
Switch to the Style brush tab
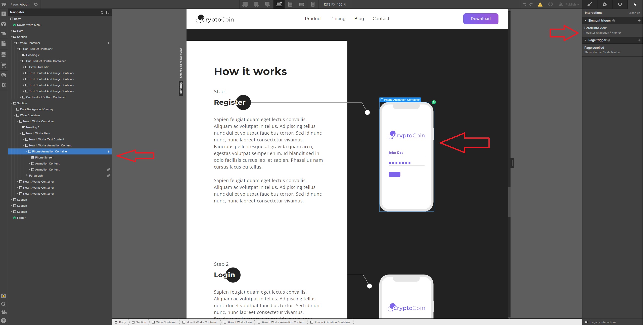[590, 4]
